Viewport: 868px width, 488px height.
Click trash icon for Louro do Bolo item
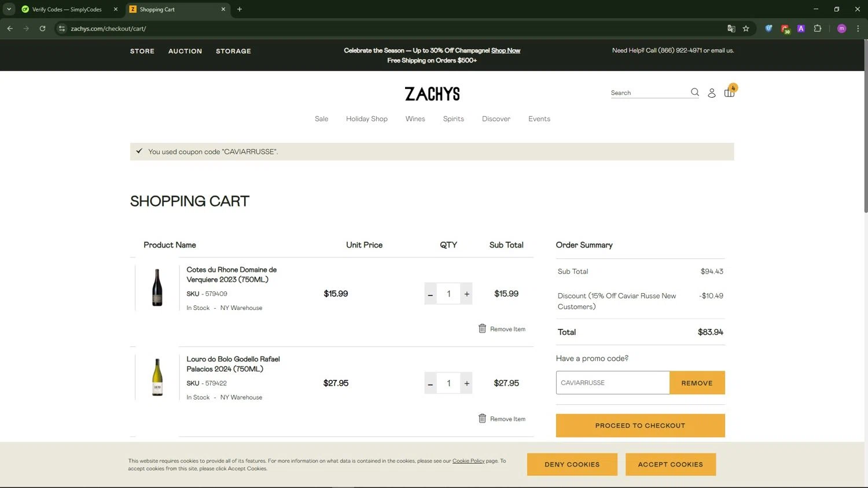482,418
